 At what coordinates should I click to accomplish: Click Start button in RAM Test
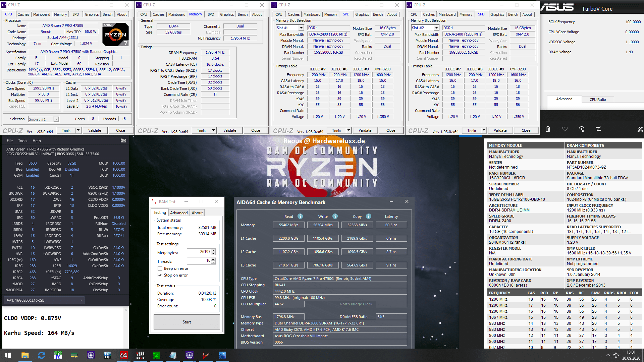point(187,322)
